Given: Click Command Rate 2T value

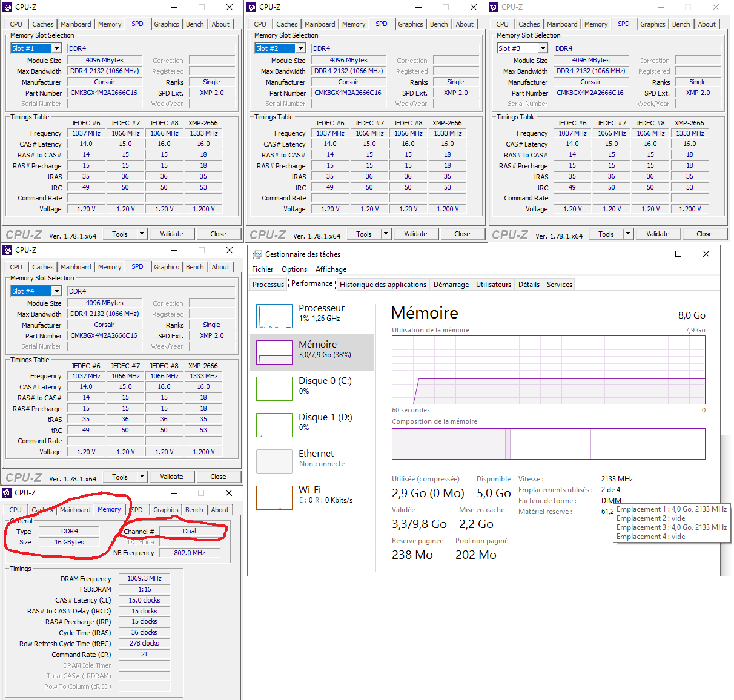Looking at the screenshot, I should tap(144, 654).
